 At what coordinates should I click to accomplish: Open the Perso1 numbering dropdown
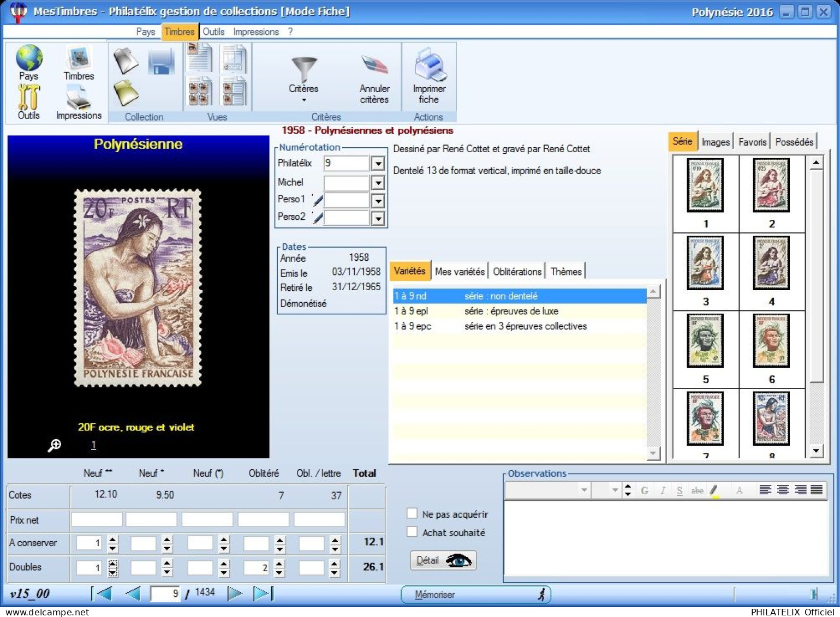378,201
